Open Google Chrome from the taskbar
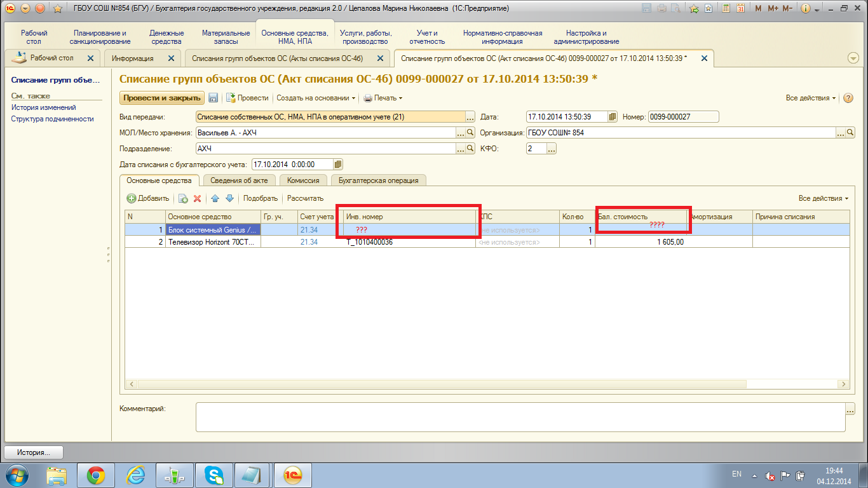Viewport: 868px width, 488px height. 96,475
